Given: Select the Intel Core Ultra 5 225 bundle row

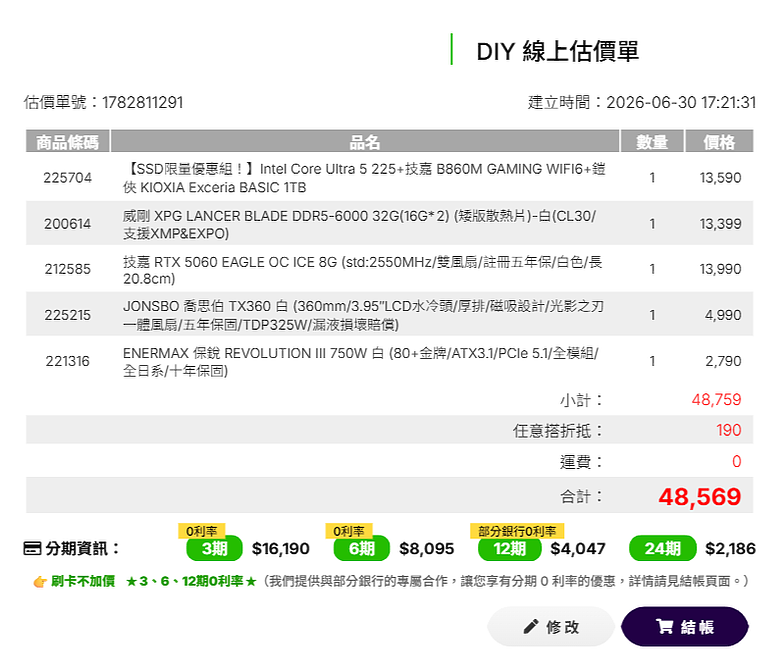Looking at the screenshot, I should coord(390,178).
